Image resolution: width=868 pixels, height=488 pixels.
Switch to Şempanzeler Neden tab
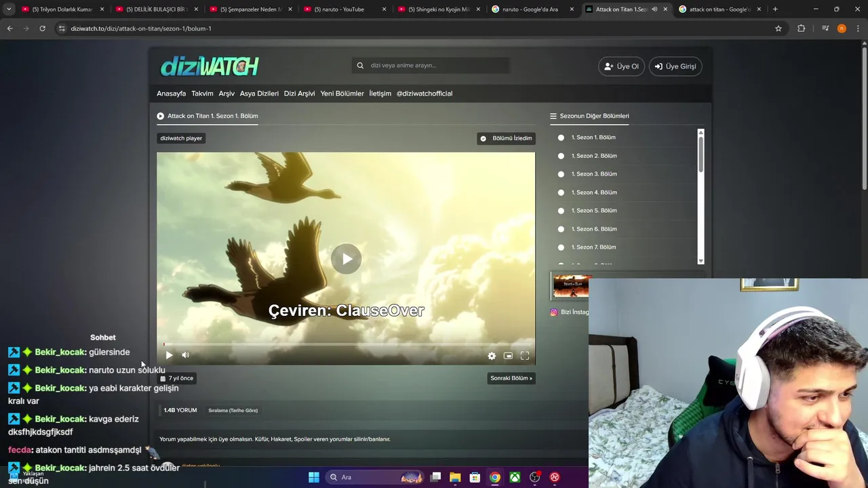[250, 9]
